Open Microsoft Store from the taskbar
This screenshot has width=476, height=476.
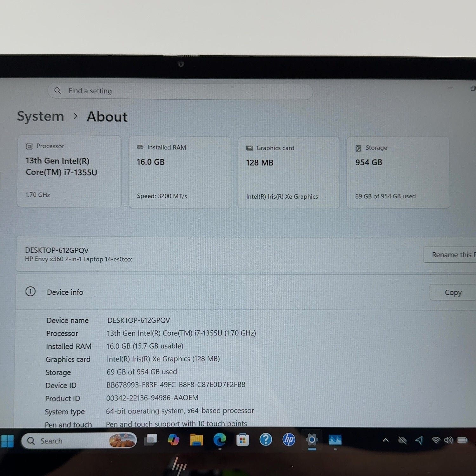coord(243,440)
